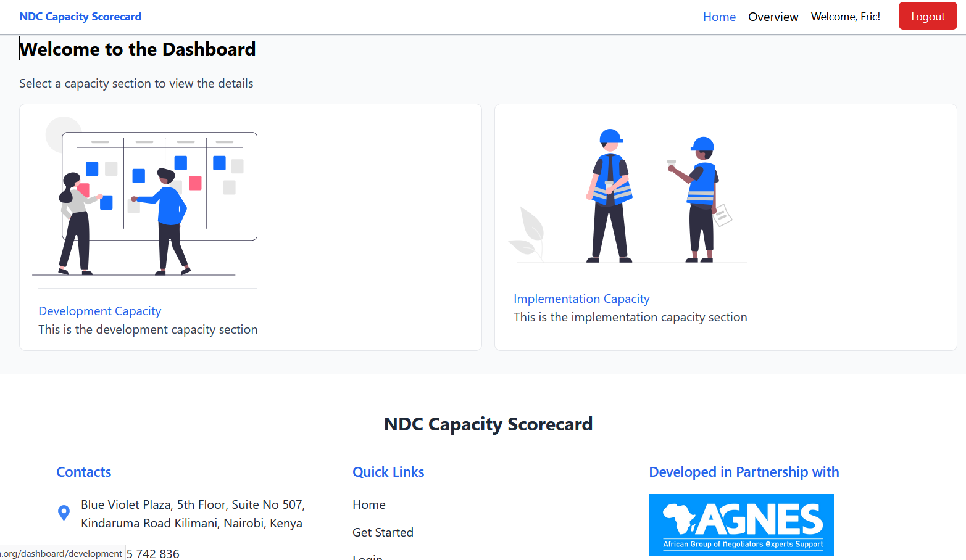
Task: Click the Contacts heading in the footer
Action: click(83, 472)
